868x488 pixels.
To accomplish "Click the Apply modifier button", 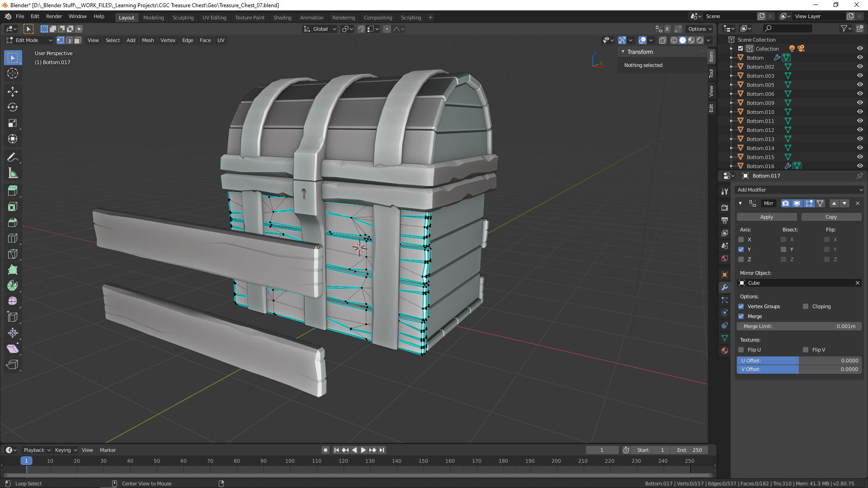I will click(x=766, y=217).
